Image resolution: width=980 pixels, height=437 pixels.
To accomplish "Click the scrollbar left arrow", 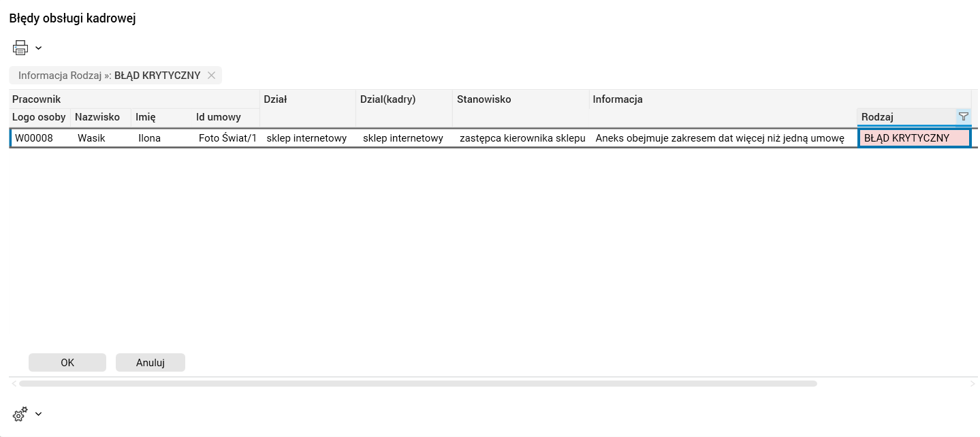I will pyautogui.click(x=14, y=384).
